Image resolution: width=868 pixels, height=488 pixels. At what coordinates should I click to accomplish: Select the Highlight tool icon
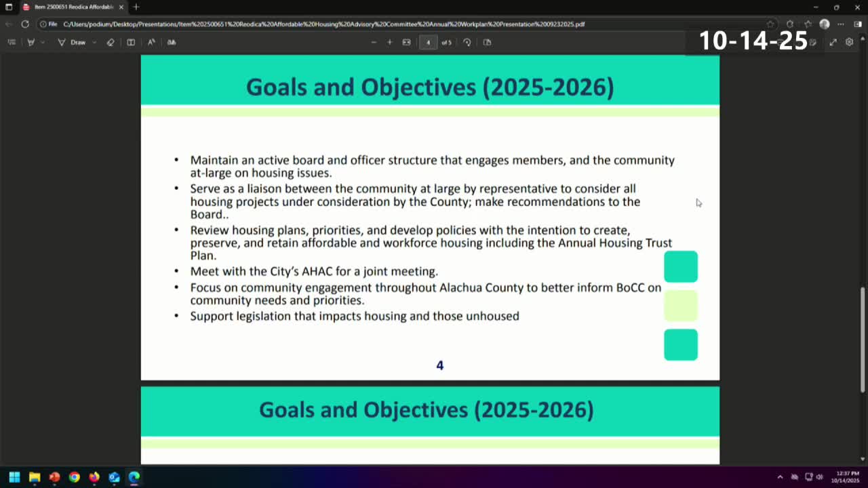(x=31, y=42)
